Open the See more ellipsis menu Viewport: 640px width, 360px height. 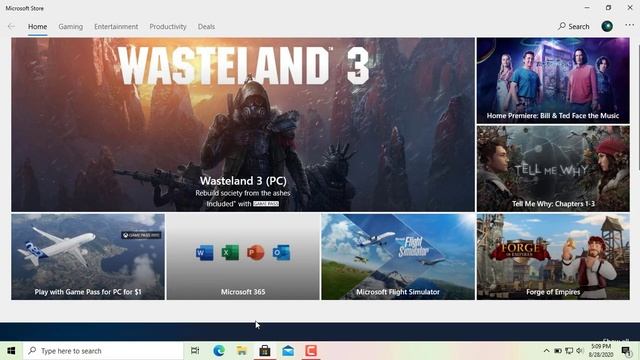click(x=629, y=25)
